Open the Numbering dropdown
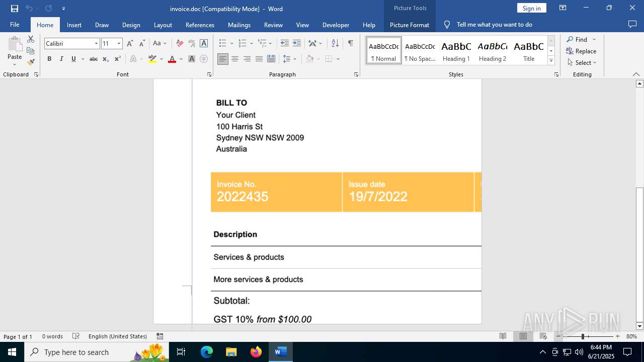The height and width of the screenshot is (362, 644). (251, 44)
